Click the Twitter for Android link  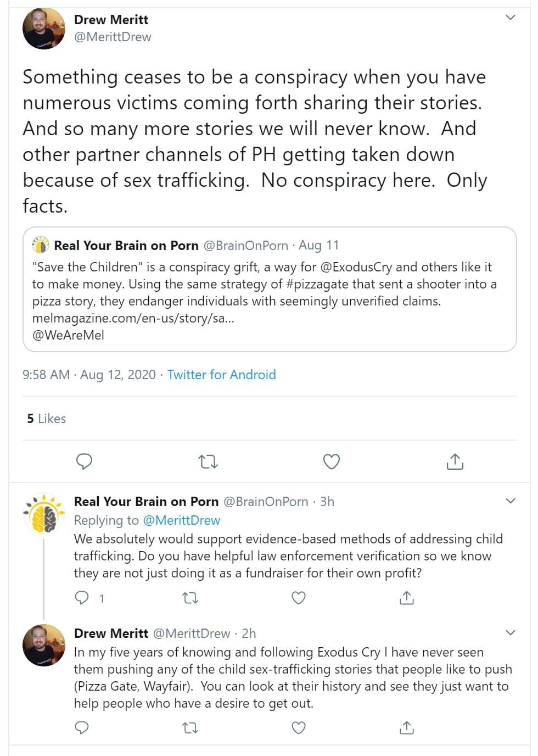click(221, 375)
